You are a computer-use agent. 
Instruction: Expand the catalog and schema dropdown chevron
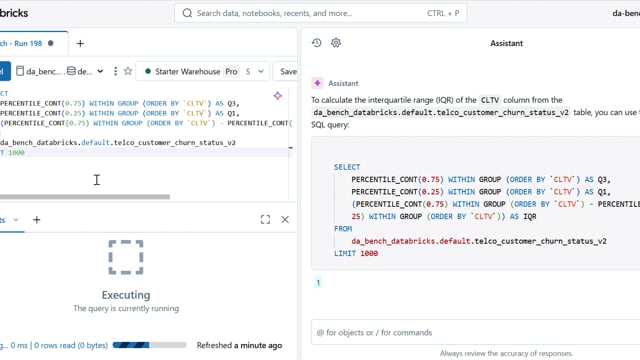[100, 71]
